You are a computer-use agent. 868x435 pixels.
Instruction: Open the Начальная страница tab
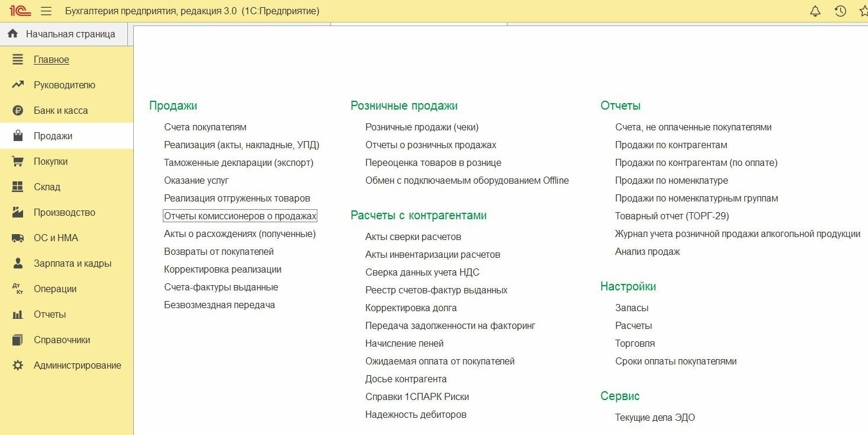(x=63, y=34)
